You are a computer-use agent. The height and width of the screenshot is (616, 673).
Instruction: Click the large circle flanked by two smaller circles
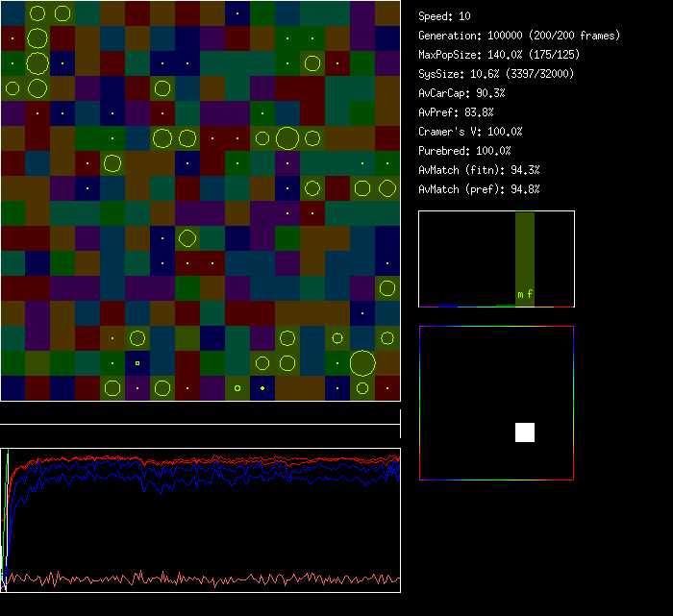pyautogui.click(x=287, y=138)
